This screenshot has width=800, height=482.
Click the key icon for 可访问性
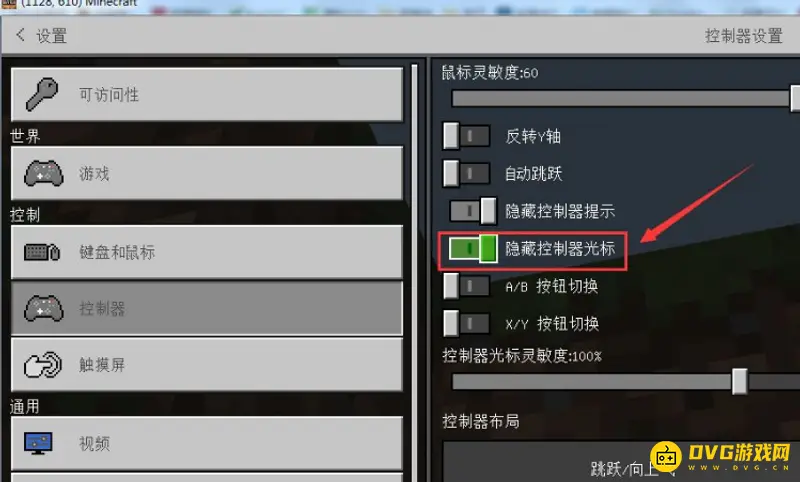coord(42,94)
